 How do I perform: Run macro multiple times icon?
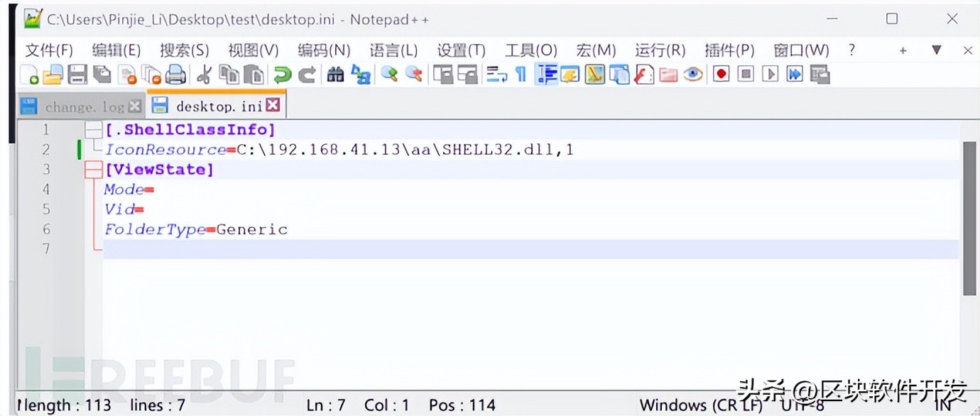[795, 75]
